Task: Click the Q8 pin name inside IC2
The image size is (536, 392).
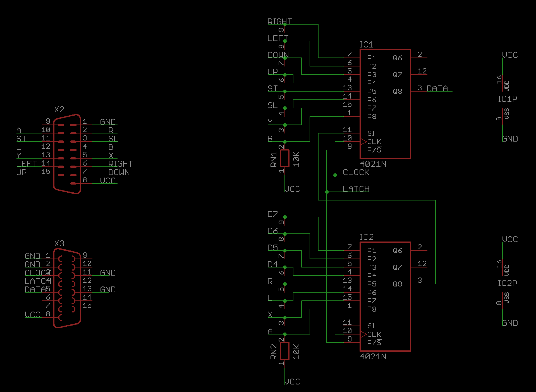Action: pyautogui.click(x=398, y=284)
